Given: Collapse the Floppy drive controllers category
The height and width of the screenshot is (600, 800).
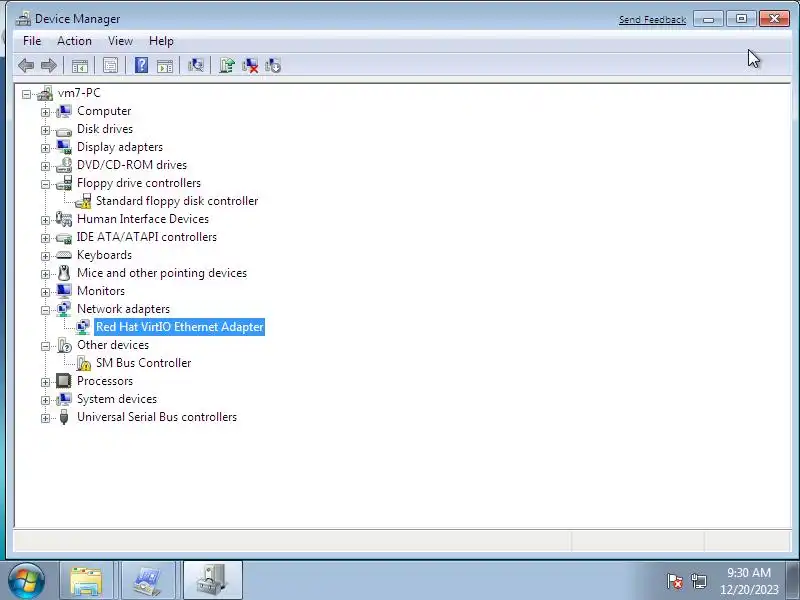Looking at the screenshot, I should pyautogui.click(x=45, y=184).
